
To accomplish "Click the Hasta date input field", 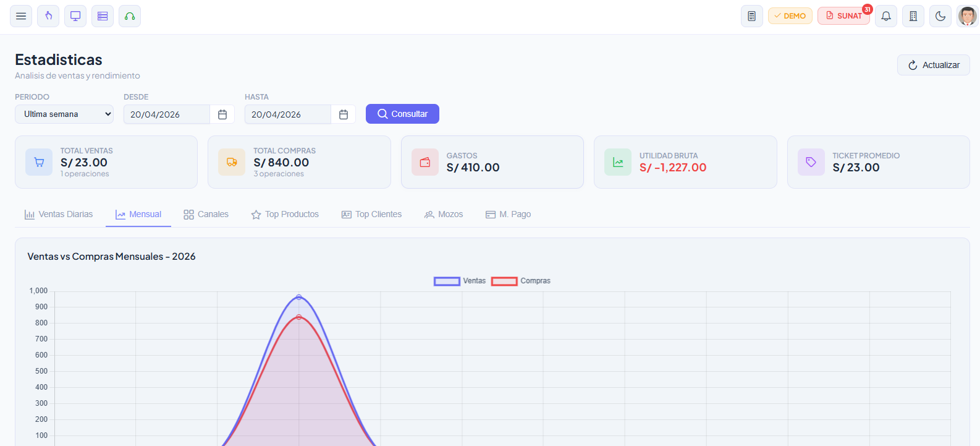I will 288,114.
